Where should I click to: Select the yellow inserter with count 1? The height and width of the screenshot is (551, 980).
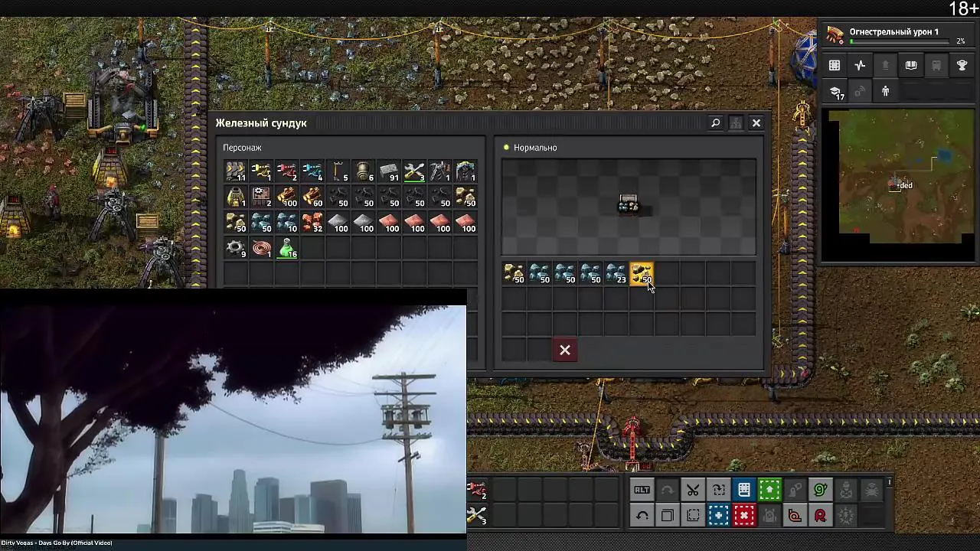pyautogui.click(x=261, y=171)
